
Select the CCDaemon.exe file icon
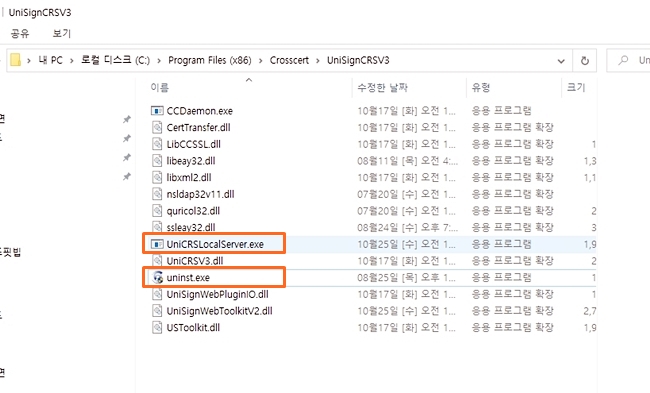tap(157, 111)
